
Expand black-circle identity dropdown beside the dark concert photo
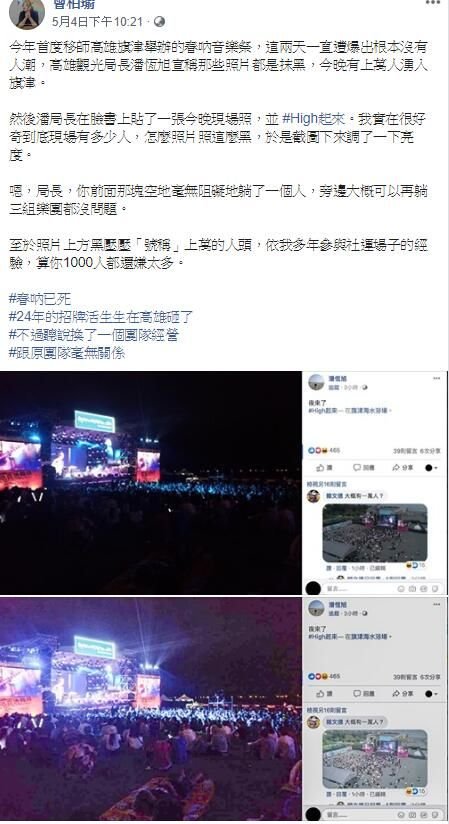[x=432, y=467]
